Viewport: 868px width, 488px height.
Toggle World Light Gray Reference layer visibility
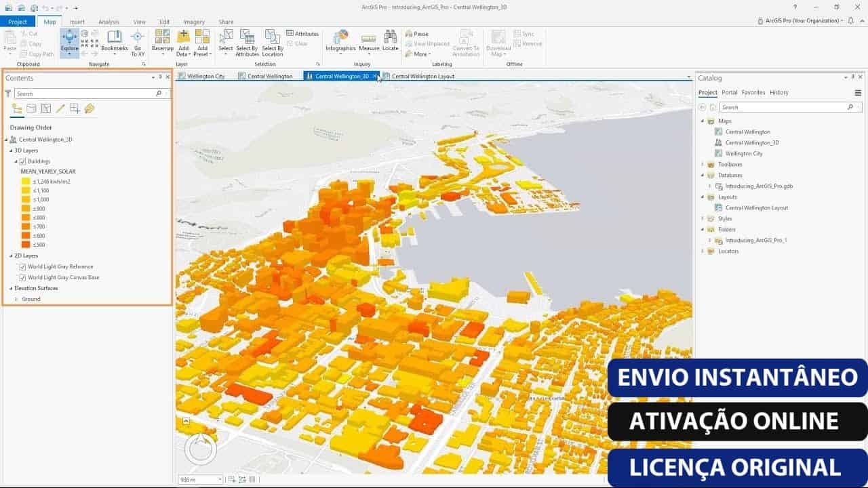point(22,266)
